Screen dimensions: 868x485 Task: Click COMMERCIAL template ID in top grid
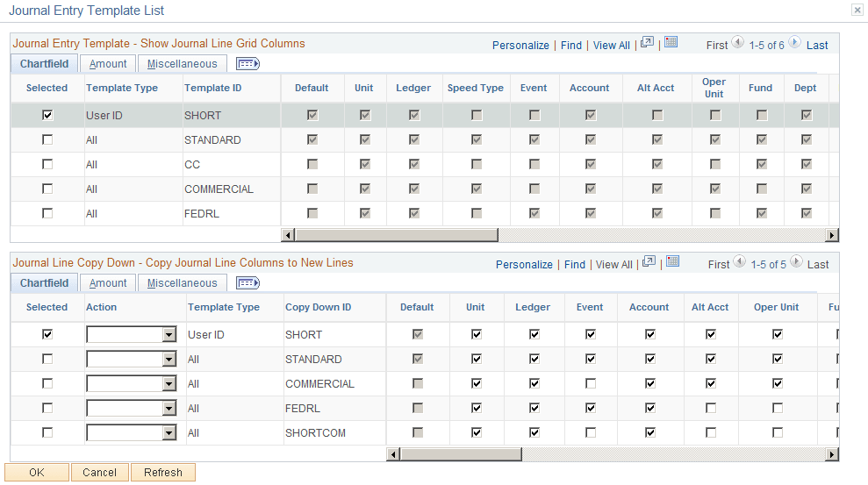click(x=219, y=189)
